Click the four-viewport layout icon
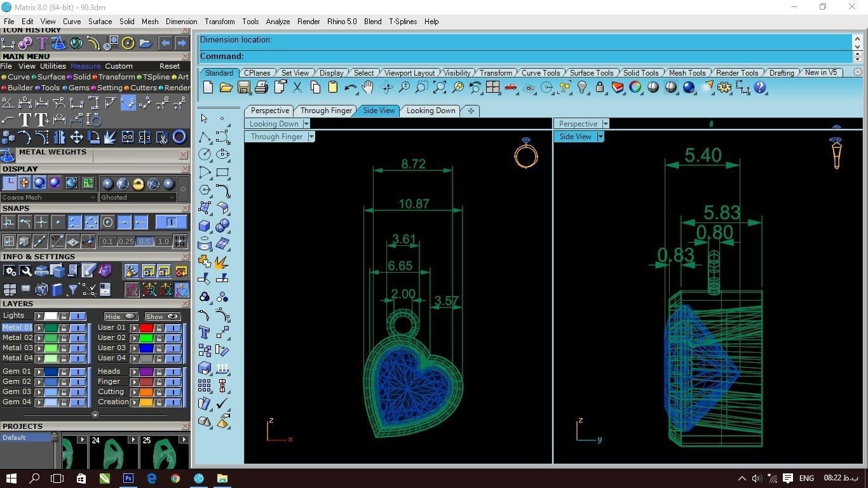 (492, 88)
